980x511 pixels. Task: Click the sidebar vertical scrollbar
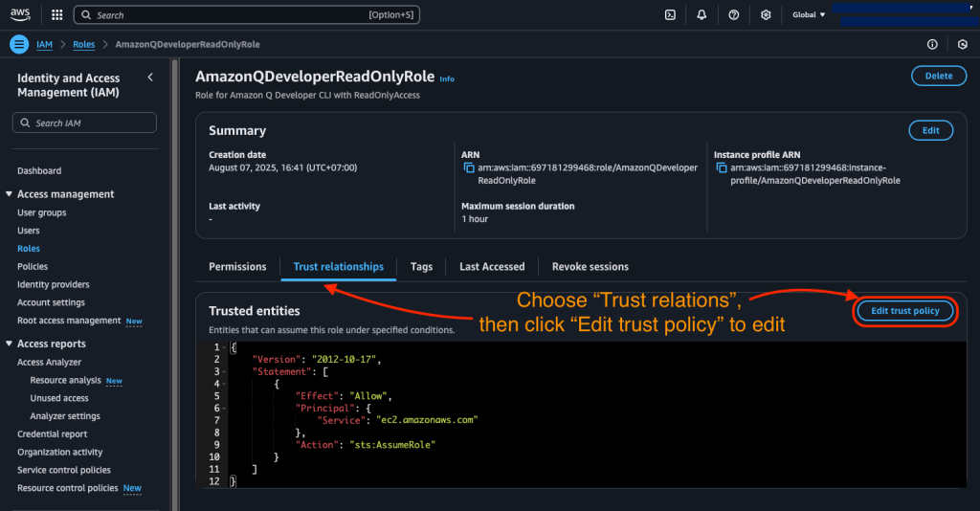click(175, 284)
